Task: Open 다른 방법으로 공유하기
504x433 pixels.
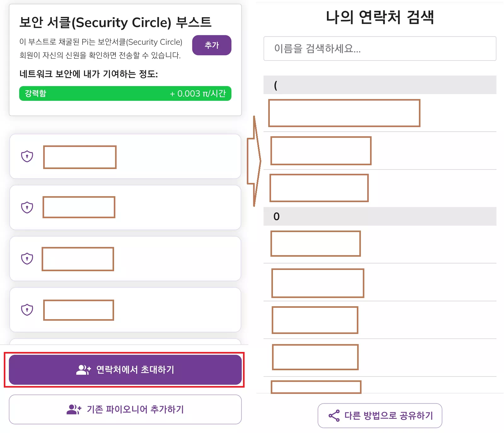Action: [x=380, y=416]
